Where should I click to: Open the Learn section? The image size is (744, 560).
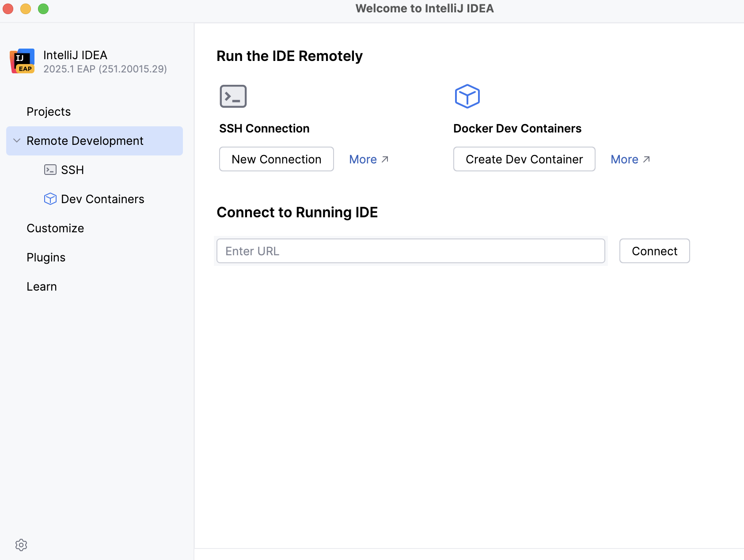click(x=42, y=286)
